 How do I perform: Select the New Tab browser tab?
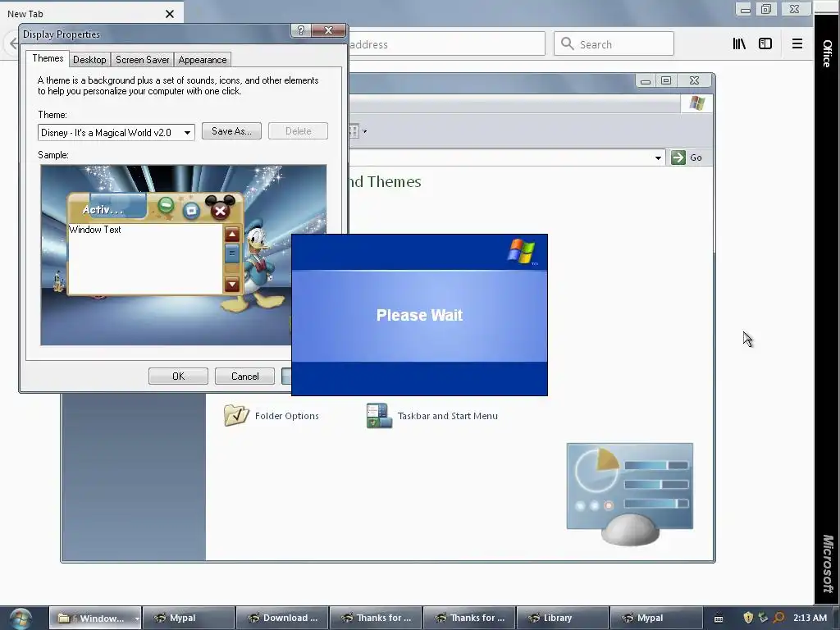coord(91,13)
